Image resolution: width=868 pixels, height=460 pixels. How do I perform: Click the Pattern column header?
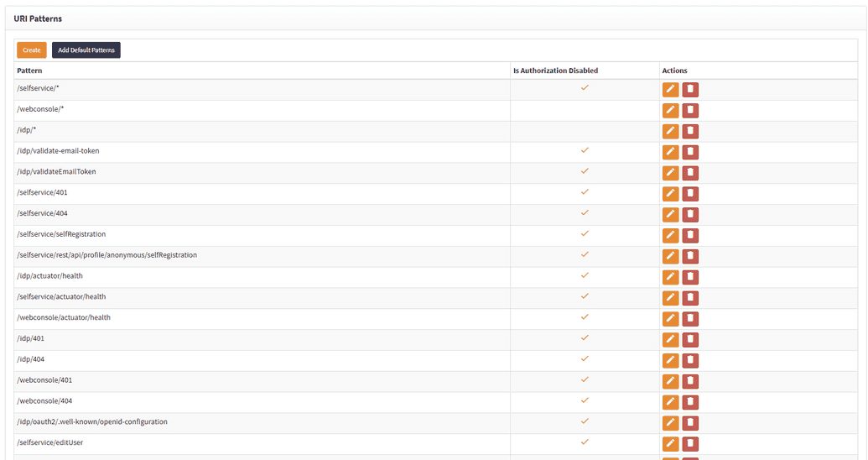(29, 71)
